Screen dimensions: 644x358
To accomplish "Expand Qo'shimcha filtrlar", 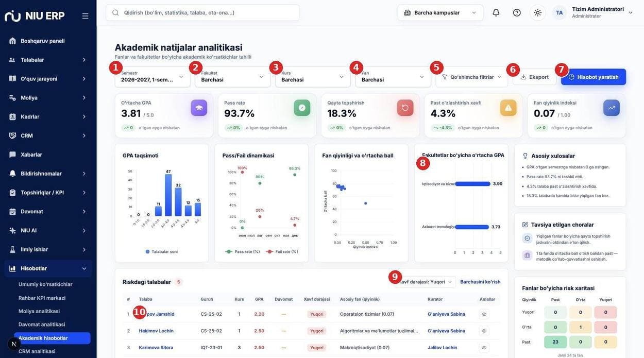I will [x=472, y=77].
